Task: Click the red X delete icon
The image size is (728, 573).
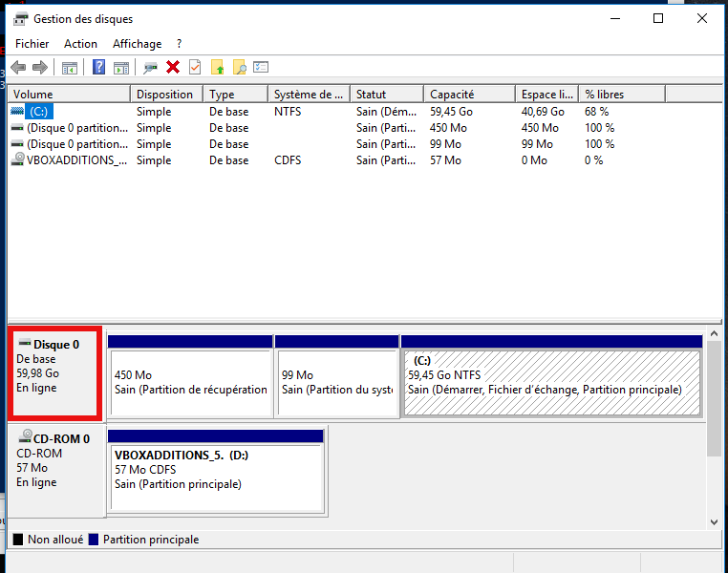Action: point(173,68)
